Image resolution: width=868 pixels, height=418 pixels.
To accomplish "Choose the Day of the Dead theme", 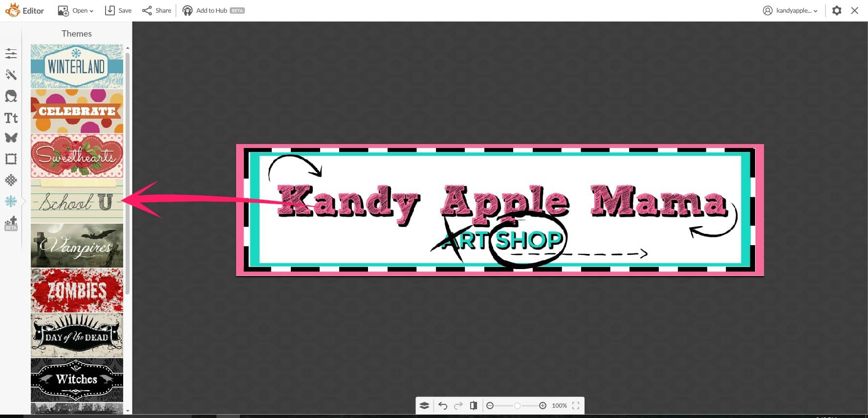I will point(77,335).
